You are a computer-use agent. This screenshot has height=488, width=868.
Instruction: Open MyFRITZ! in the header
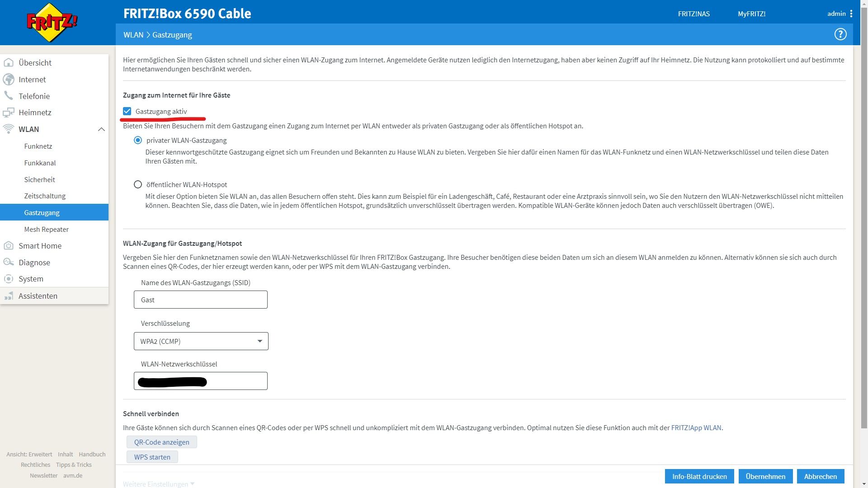pyautogui.click(x=751, y=14)
